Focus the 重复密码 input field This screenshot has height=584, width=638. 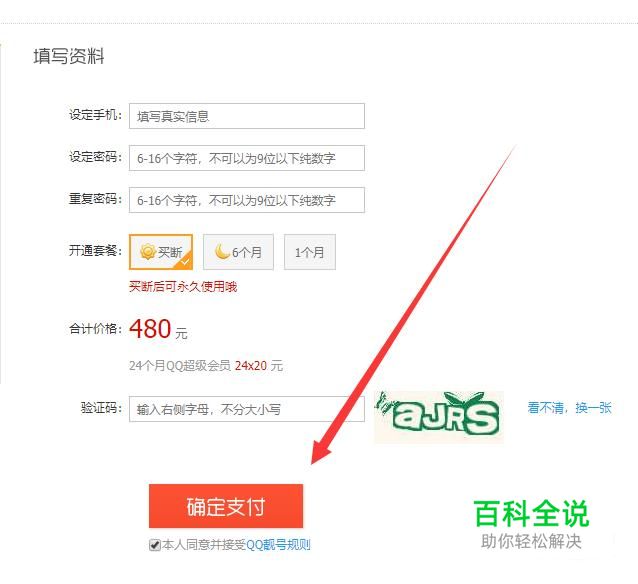[x=247, y=200]
